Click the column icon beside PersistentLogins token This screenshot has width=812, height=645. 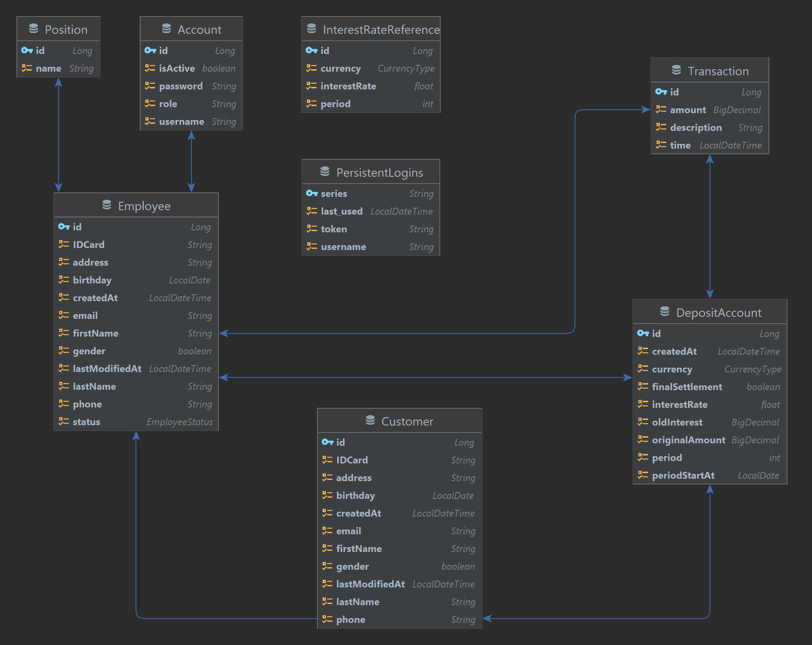click(312, 229)
